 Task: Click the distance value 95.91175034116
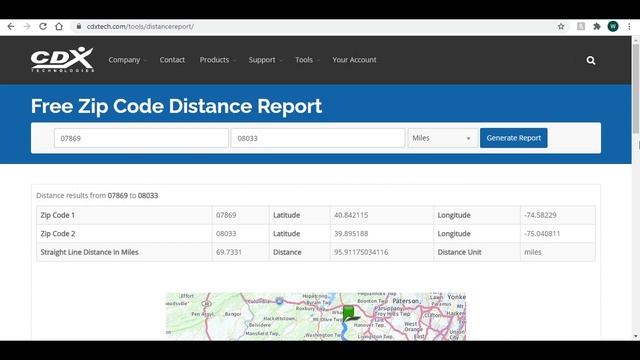(361, 252)
